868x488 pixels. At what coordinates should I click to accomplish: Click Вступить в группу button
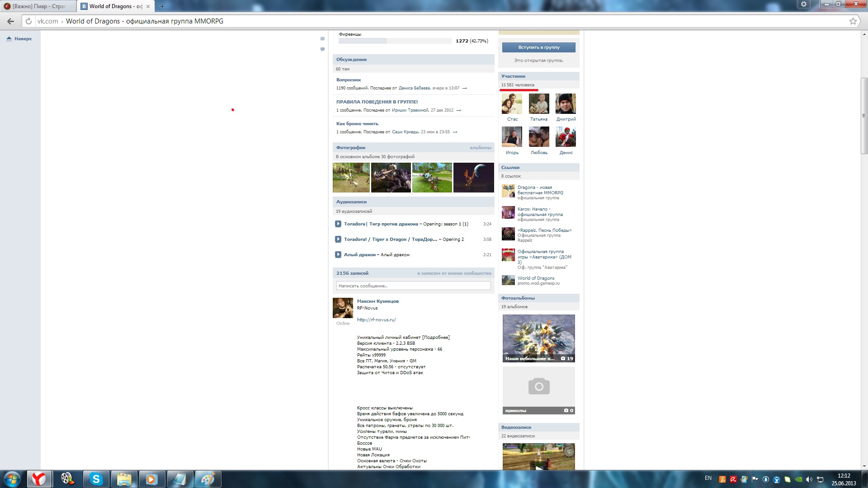point(538,47)
